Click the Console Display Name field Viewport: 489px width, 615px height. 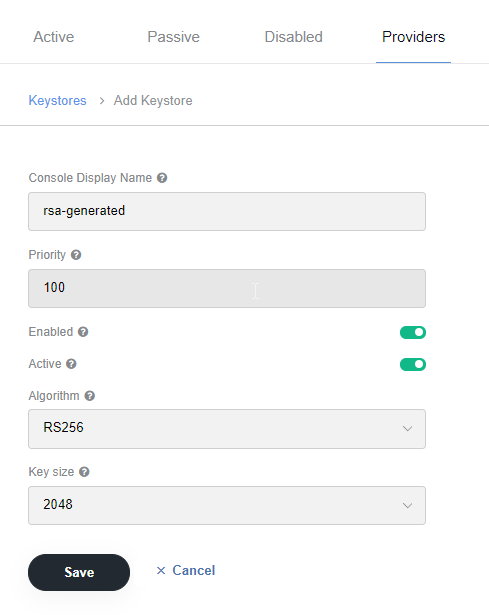pos(227,211)
